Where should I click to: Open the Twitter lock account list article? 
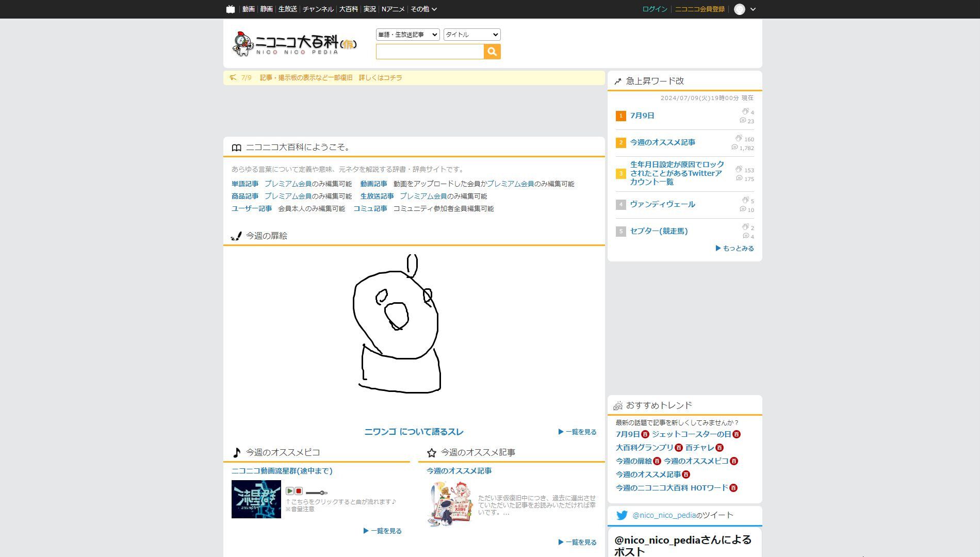pyautogui.click(x=677, y=173)
